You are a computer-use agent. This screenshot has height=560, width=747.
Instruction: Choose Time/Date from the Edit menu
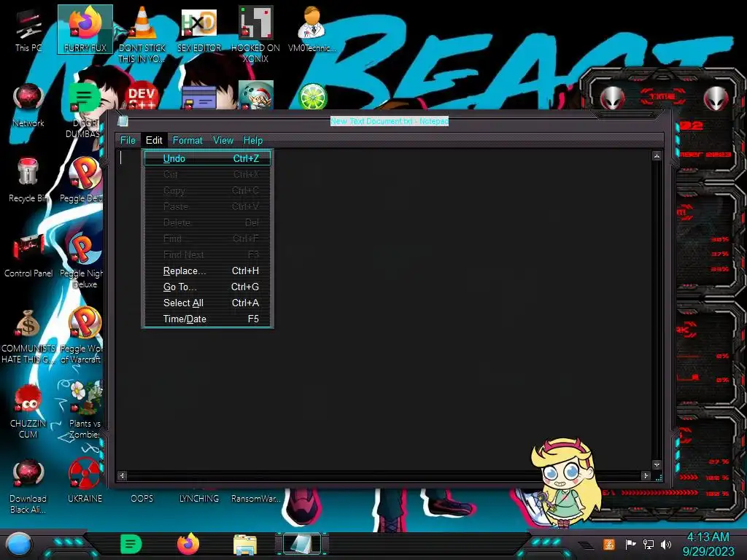[207, 319]
